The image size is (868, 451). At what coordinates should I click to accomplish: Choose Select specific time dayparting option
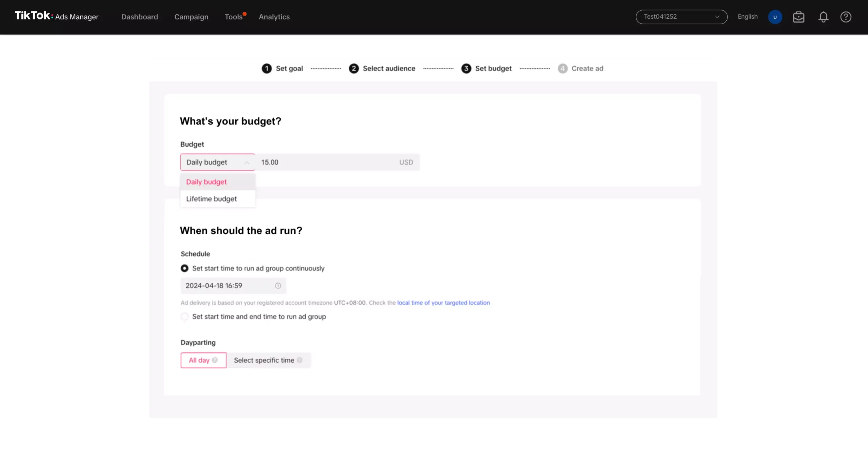pos(264,360)
